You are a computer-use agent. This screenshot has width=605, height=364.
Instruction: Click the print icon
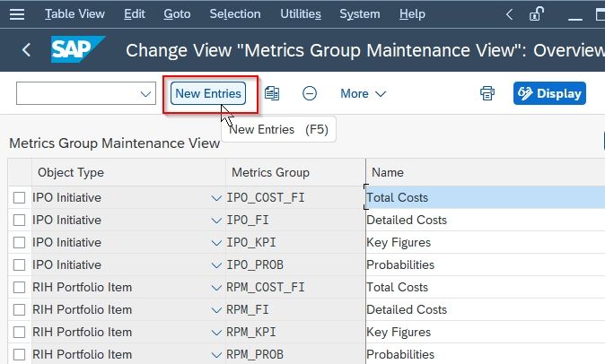487,93
